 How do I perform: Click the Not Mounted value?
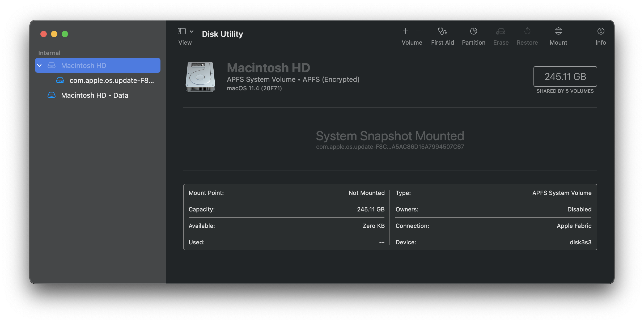point(366,193)
